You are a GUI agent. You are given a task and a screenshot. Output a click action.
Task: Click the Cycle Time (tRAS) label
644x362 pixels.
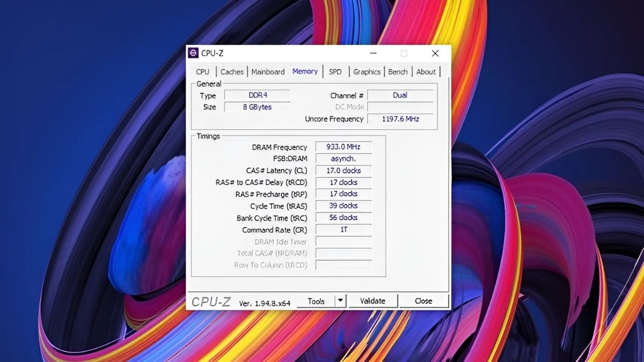pos(279,206)
